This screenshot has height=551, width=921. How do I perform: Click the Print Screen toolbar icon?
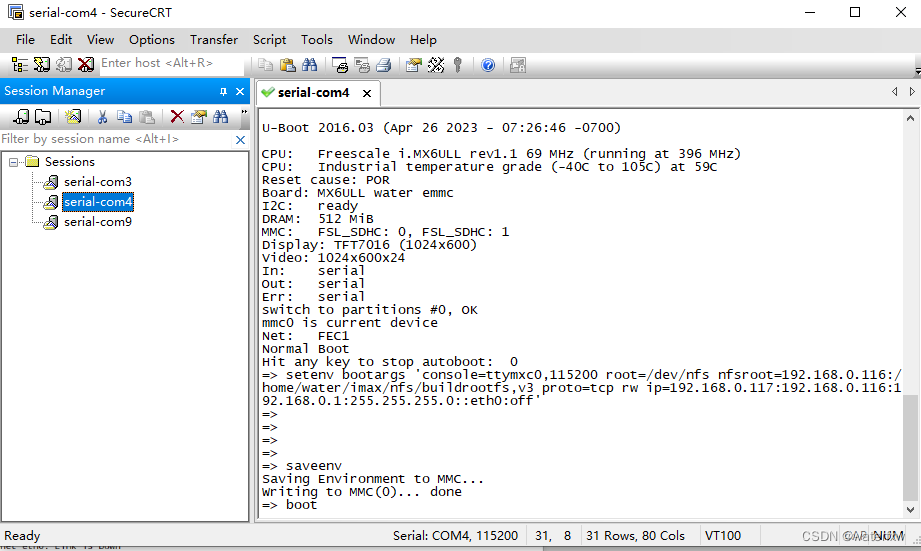tap(340, 65)
